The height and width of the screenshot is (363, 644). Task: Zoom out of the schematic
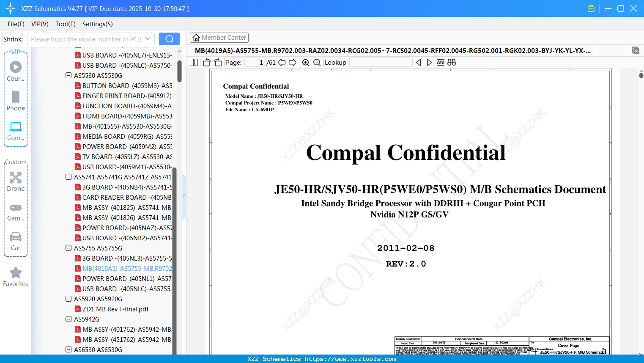[x=317, y=62]
